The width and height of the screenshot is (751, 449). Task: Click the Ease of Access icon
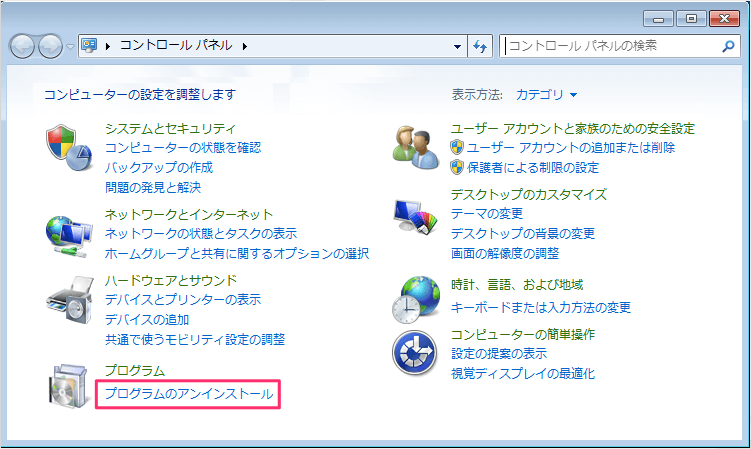point(415,353)
